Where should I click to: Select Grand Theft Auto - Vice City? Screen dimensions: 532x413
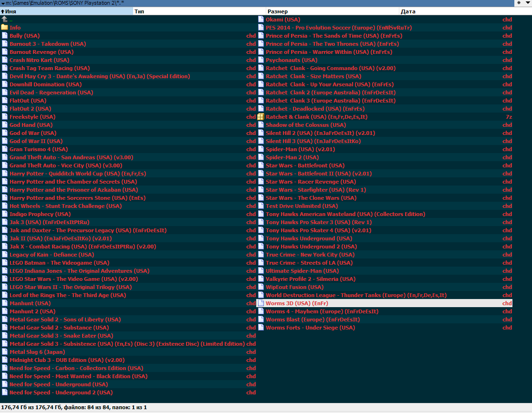[66, 165]
